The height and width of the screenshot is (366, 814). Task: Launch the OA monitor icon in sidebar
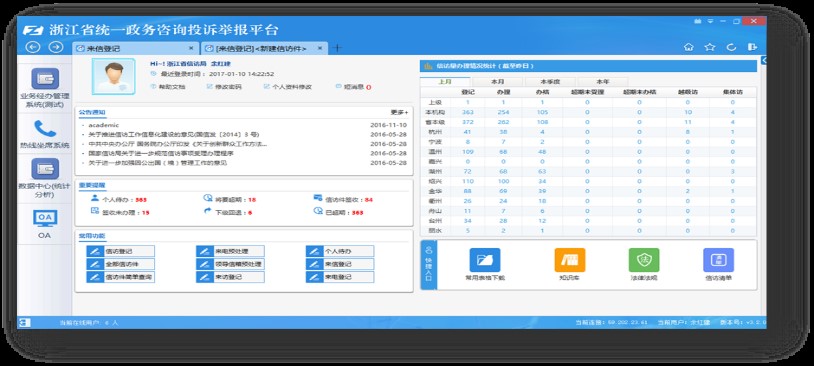[x=45, y=218]
